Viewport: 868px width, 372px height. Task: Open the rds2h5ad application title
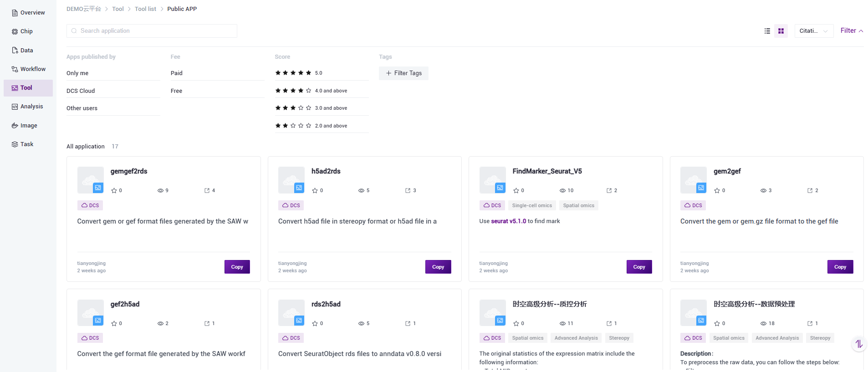tap(326, 304)
